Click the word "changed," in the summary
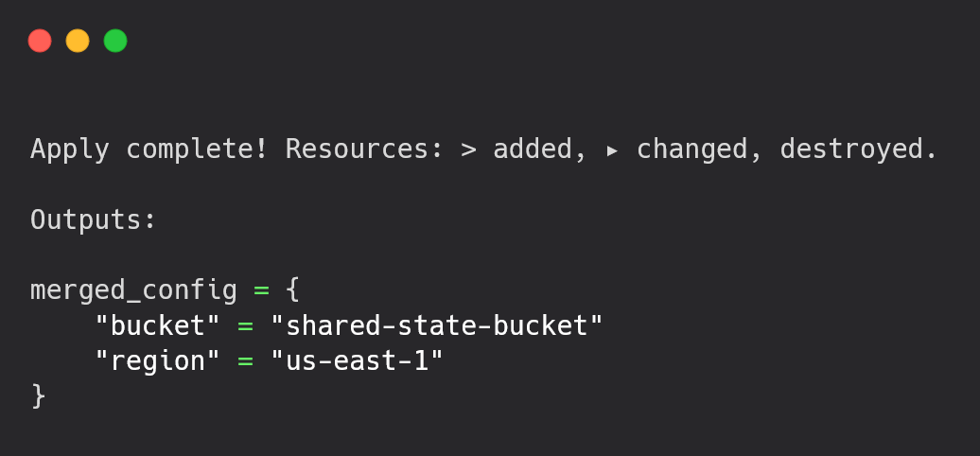The width and height of the screenshot is (980, 456). coord(699,149)
